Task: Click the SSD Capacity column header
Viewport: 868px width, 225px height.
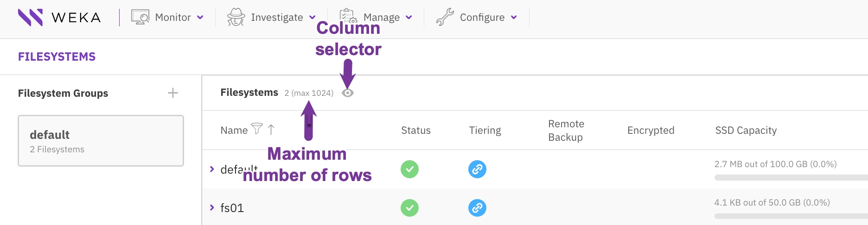Action: point(746,131)
